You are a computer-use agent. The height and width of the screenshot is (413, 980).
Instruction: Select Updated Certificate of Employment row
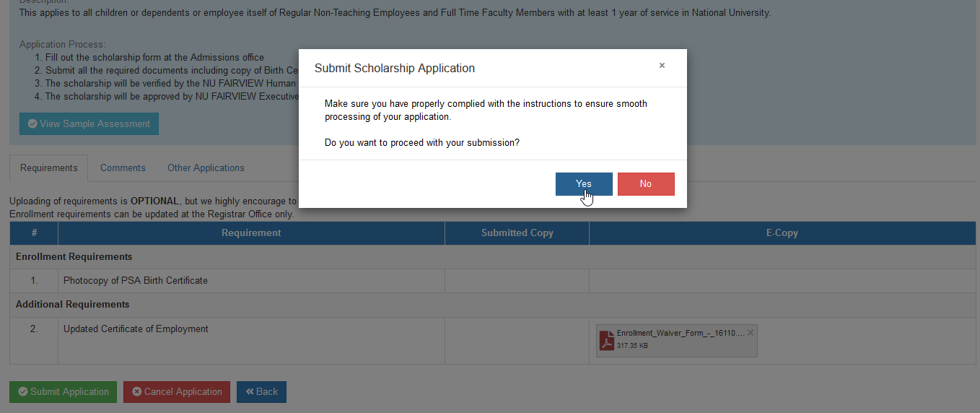click(492, 341)
